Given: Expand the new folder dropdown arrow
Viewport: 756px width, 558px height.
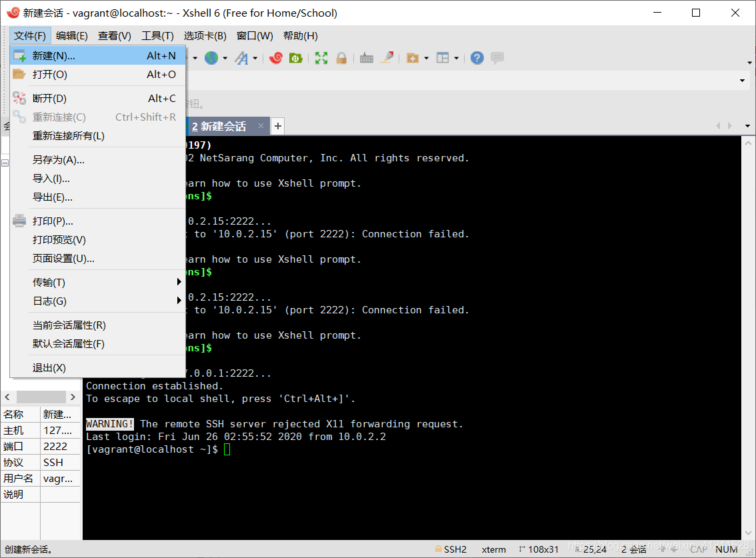Looking at the screenshot, I should (x=426, y=59).
